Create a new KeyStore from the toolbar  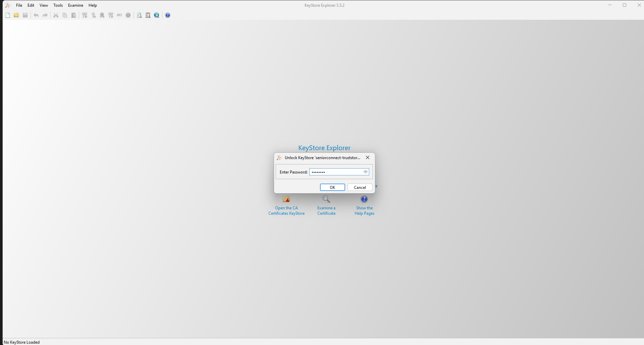tap(8, 15)
